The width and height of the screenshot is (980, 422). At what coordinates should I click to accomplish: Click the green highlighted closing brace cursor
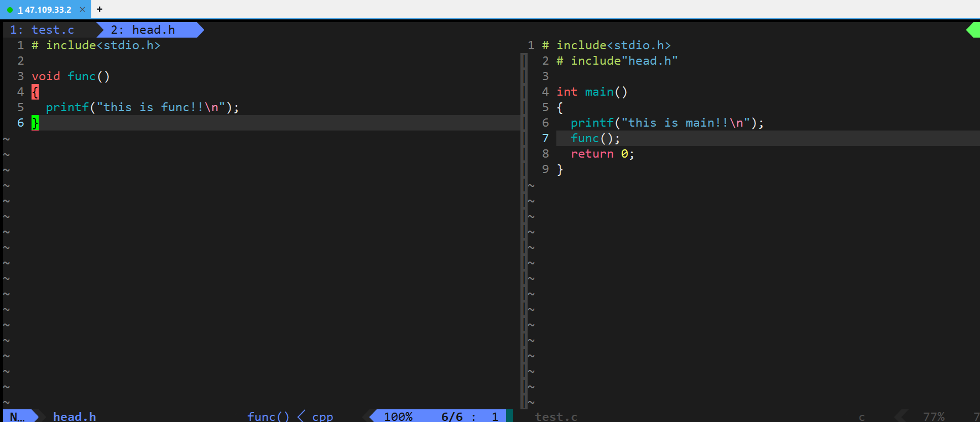click(35, 123)
